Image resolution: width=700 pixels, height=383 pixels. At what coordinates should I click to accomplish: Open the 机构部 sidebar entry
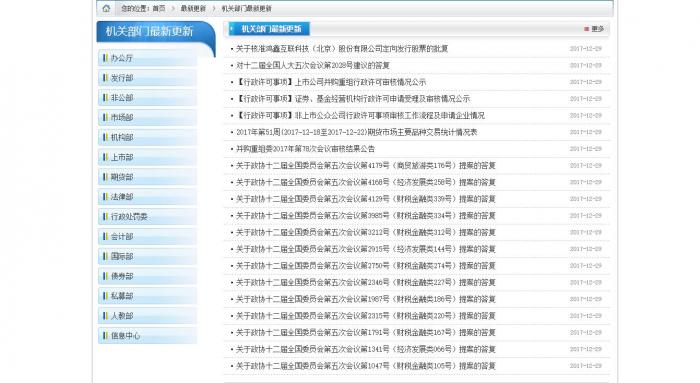pyautogui.click(x=147, y=137)
